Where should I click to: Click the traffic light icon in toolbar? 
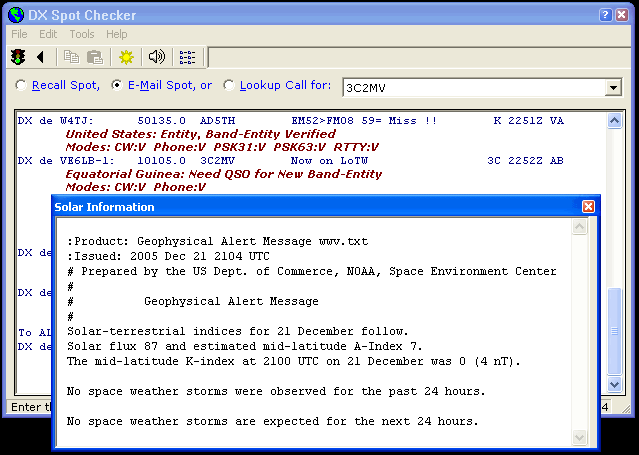point(18,57)
